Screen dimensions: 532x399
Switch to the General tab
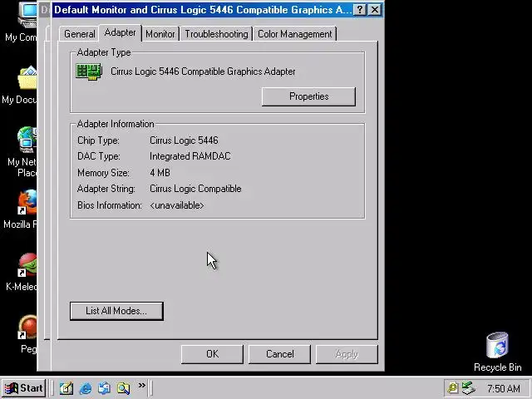point(80,34)
